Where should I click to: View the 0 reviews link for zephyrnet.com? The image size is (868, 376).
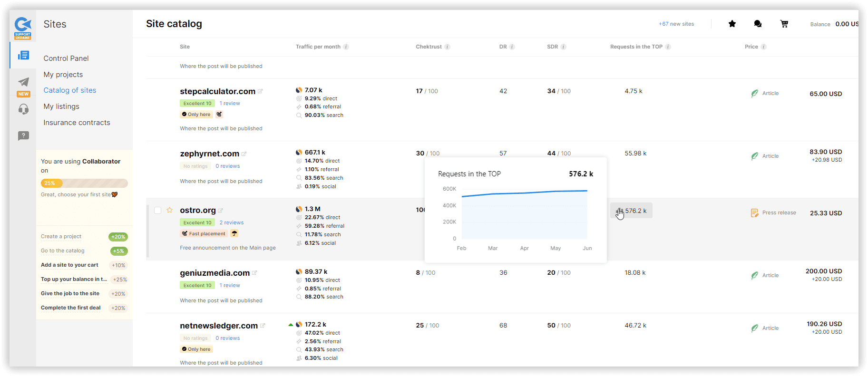(x=228, y=166)
